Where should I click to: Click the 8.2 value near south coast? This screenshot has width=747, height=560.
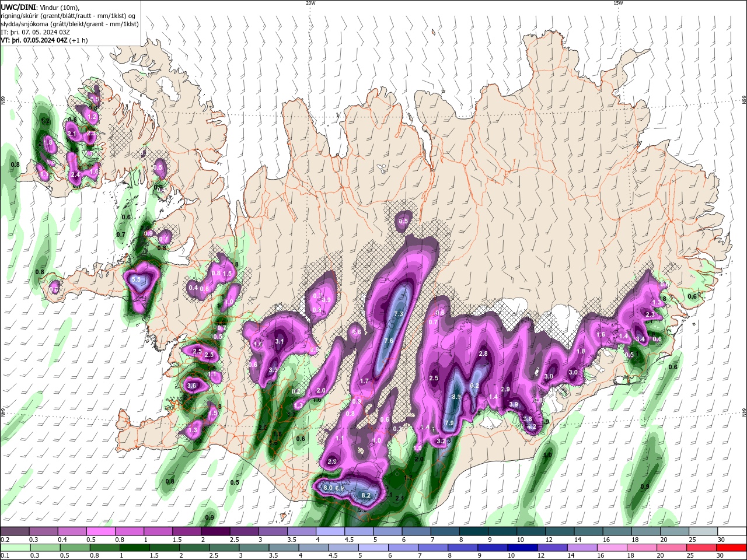(x=366, y=495)
